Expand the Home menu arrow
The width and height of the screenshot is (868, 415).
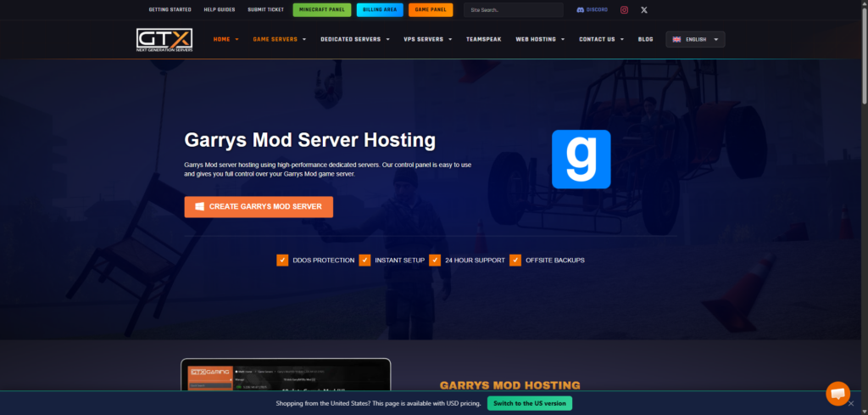[237, 40]
